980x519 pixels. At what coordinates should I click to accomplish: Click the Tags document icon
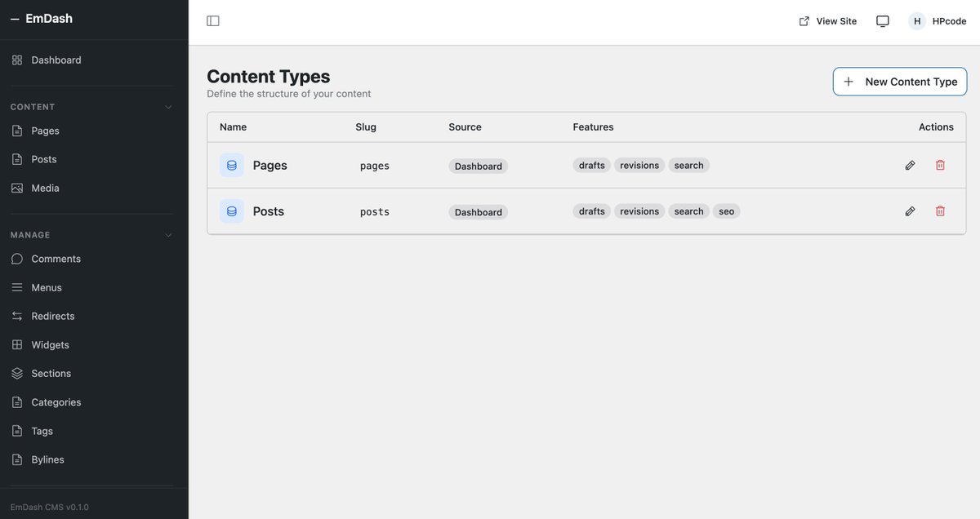pyautogui.click(x=17, y=431)
